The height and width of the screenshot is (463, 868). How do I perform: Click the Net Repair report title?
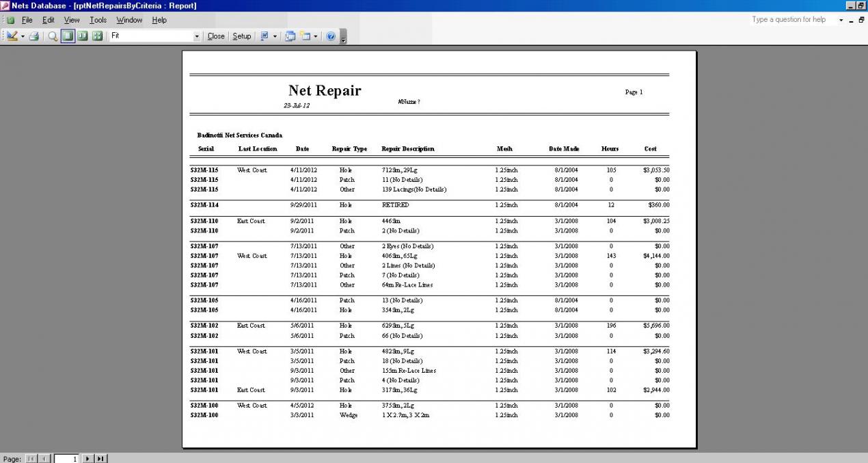pos(325,90)
